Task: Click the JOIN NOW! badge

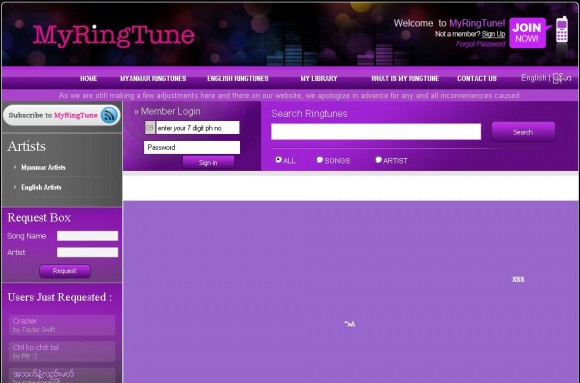Action: pyautogui.click(x=527, y=33)
